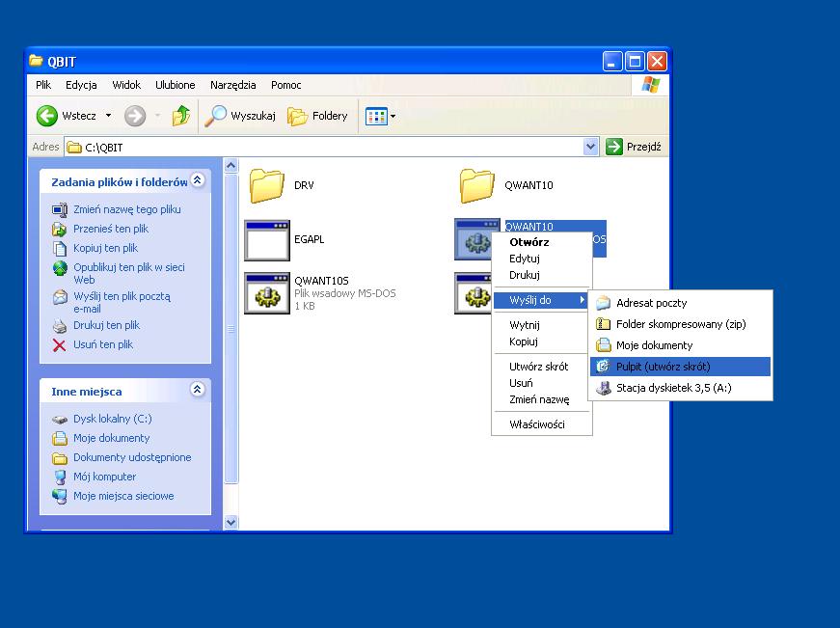840x628 pixels.
Task: Open the Views dropdown arrow
Action: click(393, 116)
